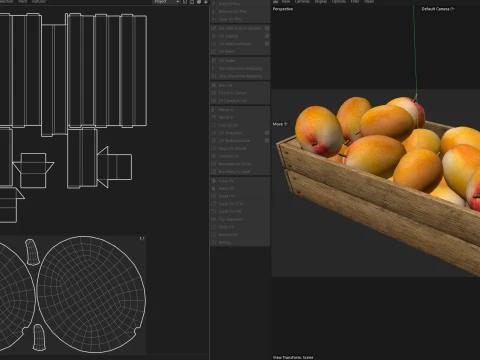Open settings gear for Set UVW from Projection
This screenshot has width=480, height=360.
click(x=267, y=28)
